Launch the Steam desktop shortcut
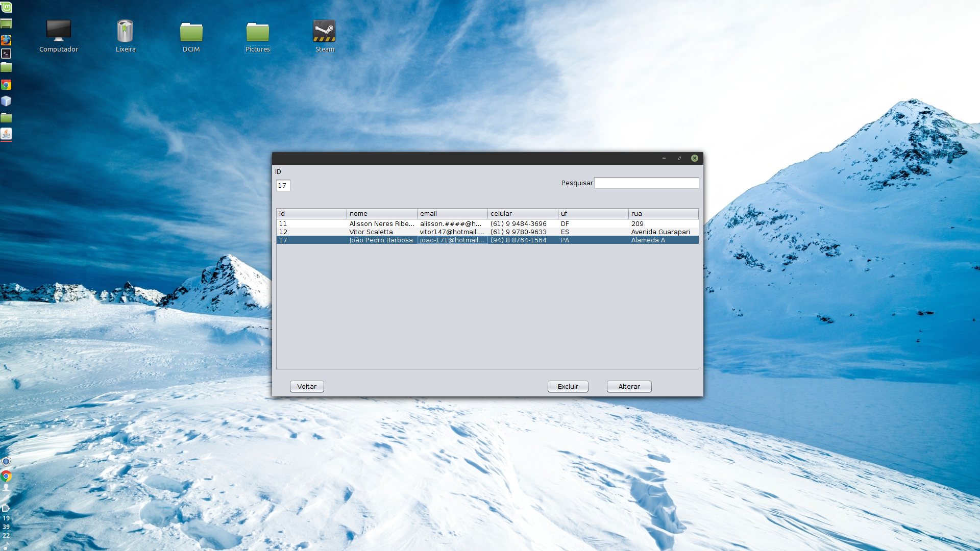Image resolution: width=980 pixels, height=551 pixels. [324, 36]
